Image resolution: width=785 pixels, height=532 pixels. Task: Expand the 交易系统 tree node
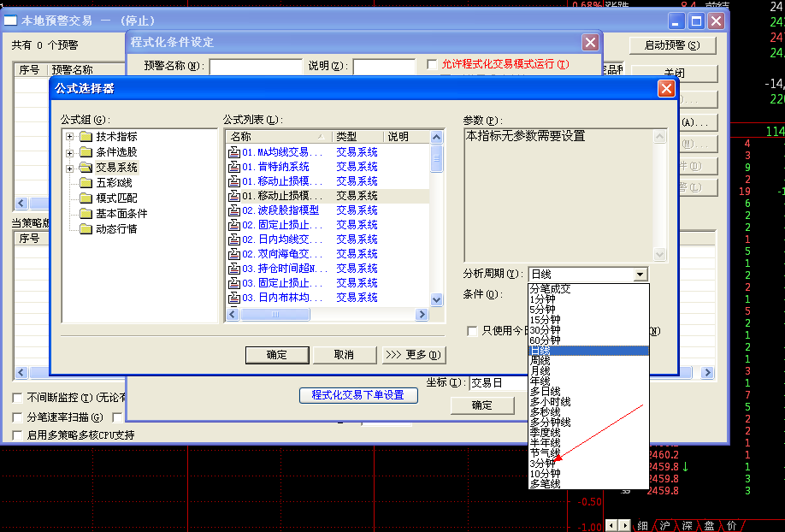click(x=70, y=168)
